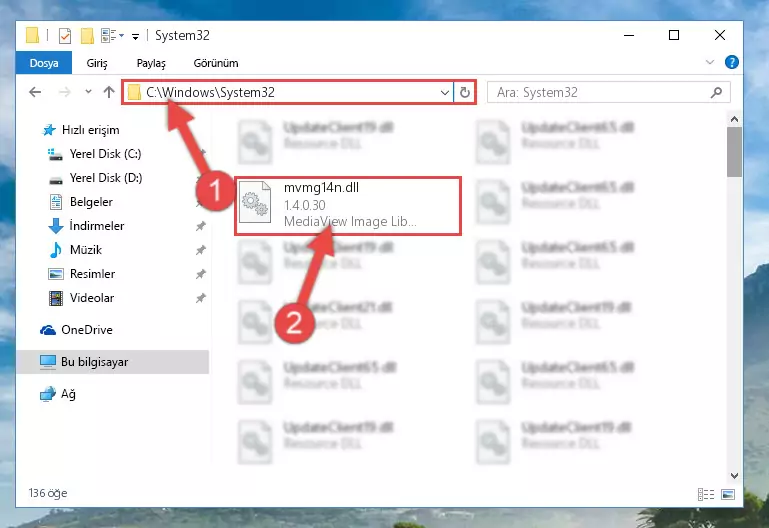Switch to large icons view in status bar

(728, 495)
